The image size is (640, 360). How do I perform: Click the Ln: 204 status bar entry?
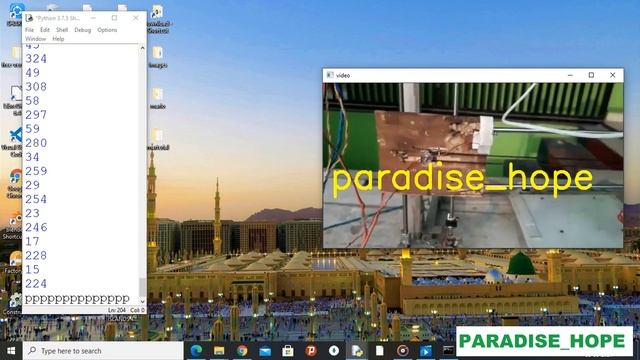pyautogui.click(x=117, y=310)
